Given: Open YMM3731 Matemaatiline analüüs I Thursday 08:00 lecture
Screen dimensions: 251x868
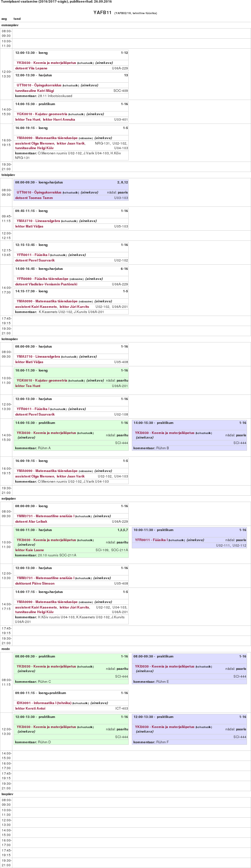Looking at the screenshot, I should click(x=45, y=516).
